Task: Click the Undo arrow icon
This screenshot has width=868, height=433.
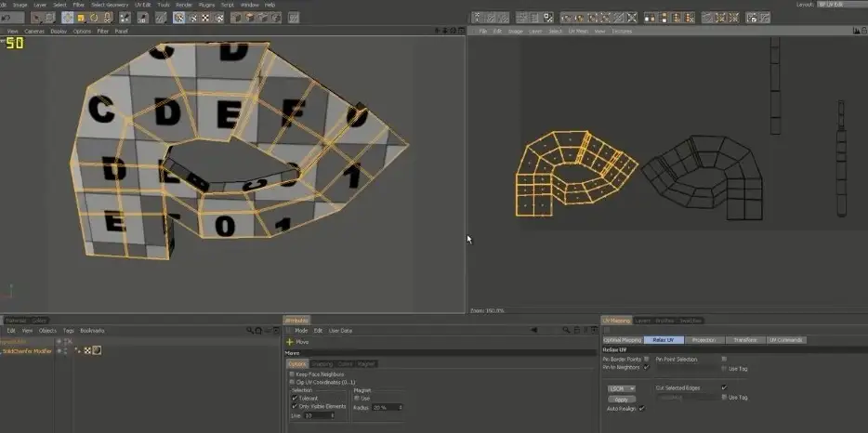Action: pos(7,19)
